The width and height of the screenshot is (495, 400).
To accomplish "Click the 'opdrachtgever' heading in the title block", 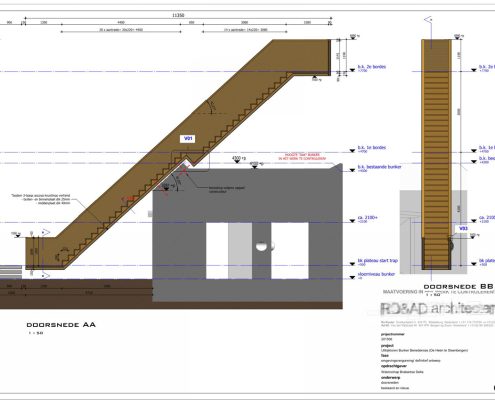I will click(394, 366).
